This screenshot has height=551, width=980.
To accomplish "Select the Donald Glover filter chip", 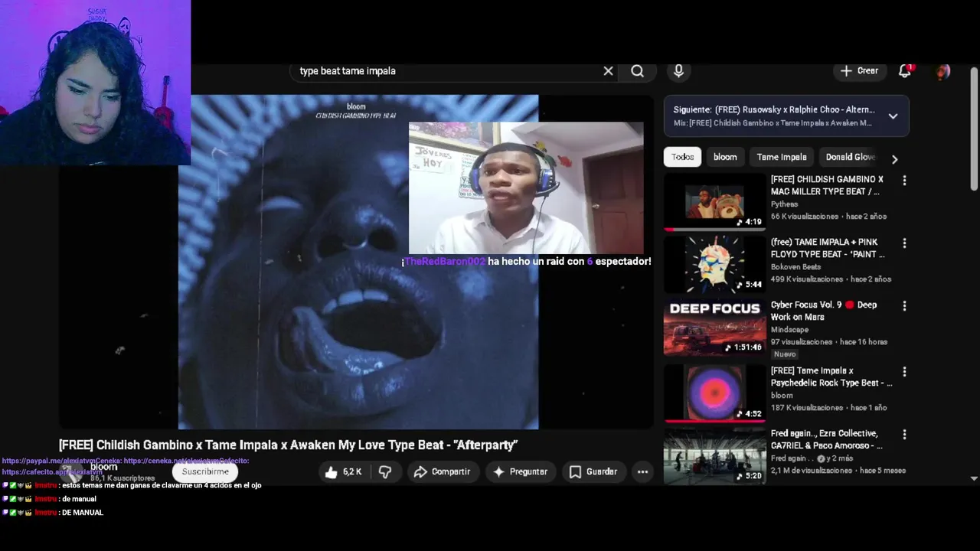I will coord(850,157).
